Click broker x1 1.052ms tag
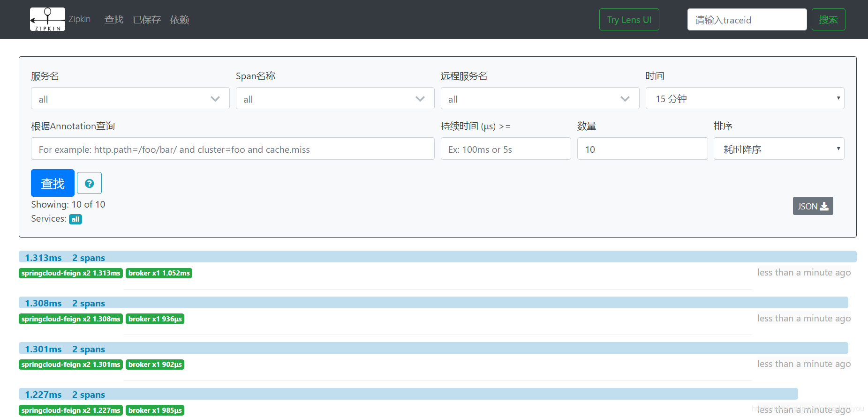 pyautogui.click(x=159, y=273)
